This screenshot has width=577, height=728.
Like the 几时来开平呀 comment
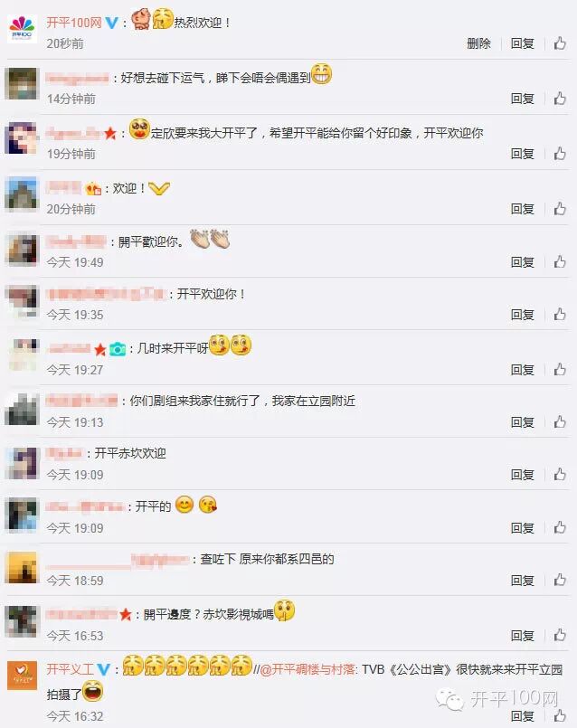coord(560,370)
